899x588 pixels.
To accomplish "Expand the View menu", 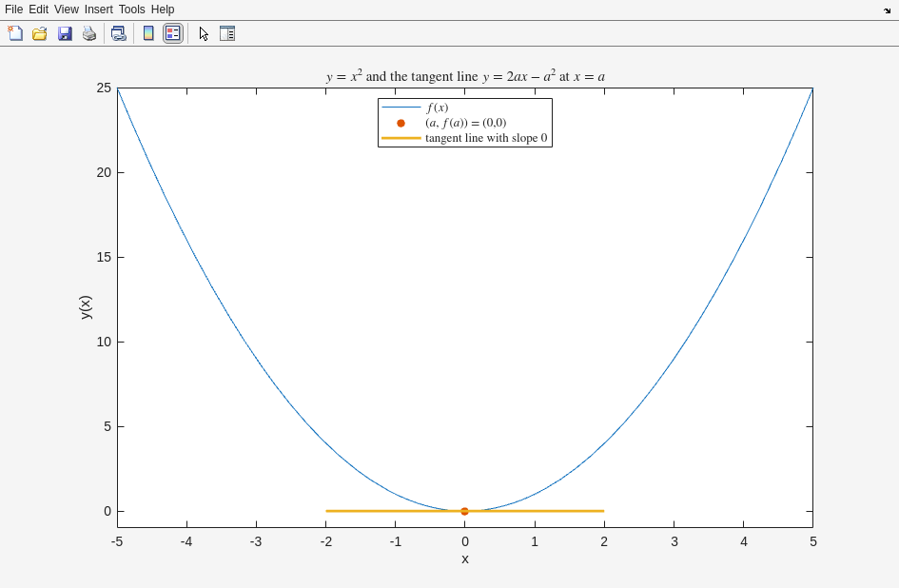I will 67,10.
